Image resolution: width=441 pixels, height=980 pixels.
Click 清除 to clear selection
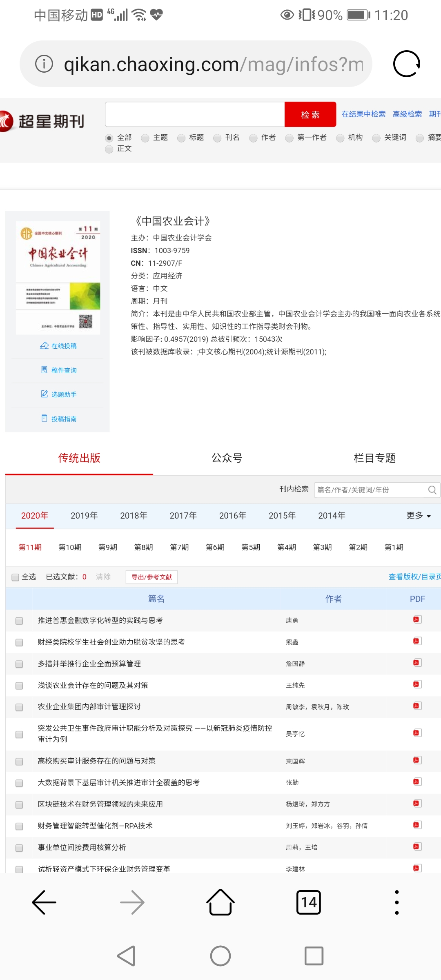(103, 577)
